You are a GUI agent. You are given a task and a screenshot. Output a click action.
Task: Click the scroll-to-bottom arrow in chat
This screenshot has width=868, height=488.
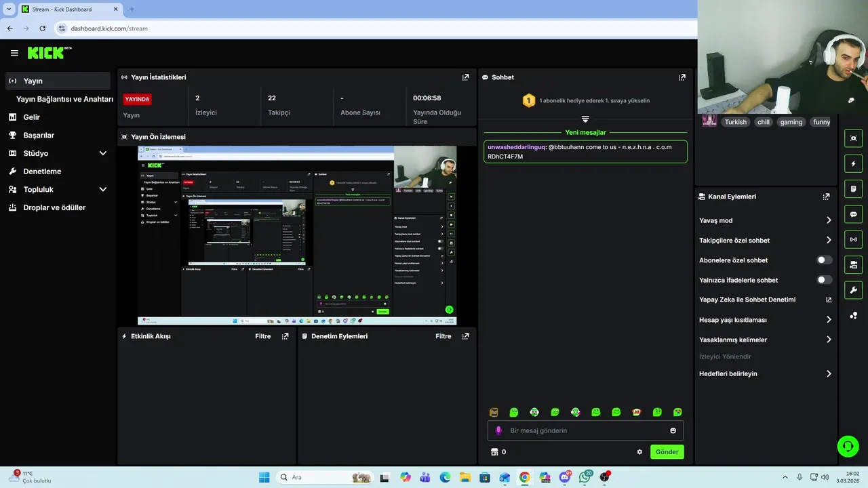coord(585,119)
